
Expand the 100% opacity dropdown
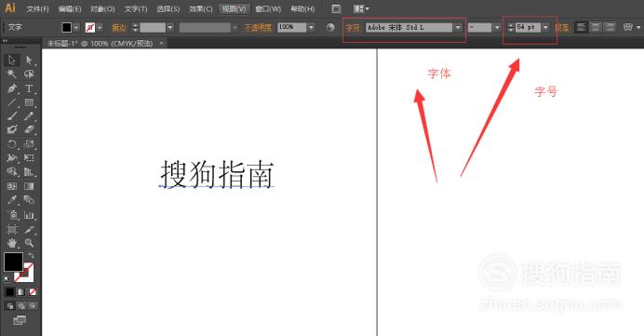311,28
